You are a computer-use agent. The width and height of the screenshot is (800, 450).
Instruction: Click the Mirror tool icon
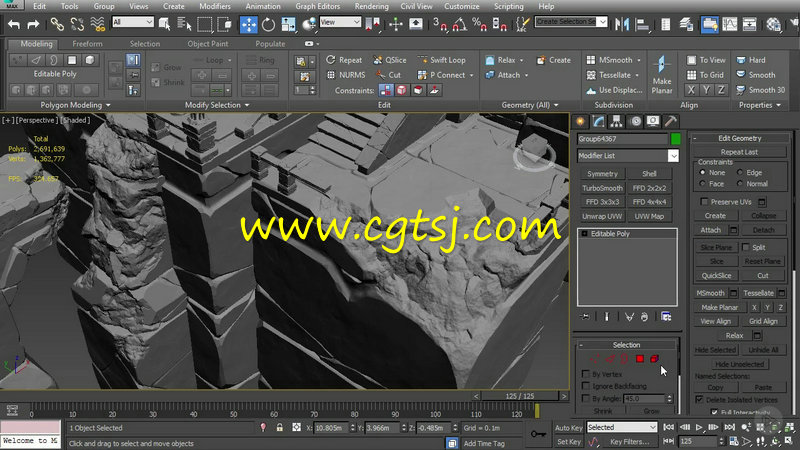[x=621, y=24]
